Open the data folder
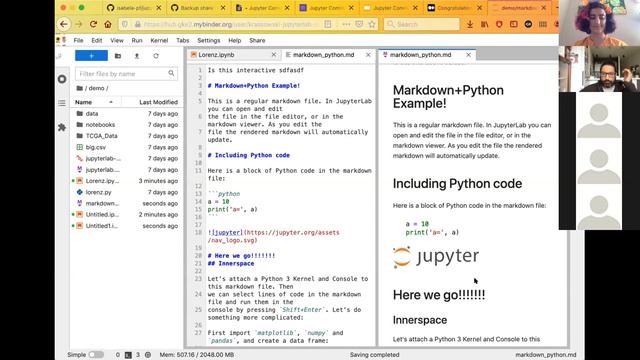Screen dimensions: 640x360 (x=127, y=113)
